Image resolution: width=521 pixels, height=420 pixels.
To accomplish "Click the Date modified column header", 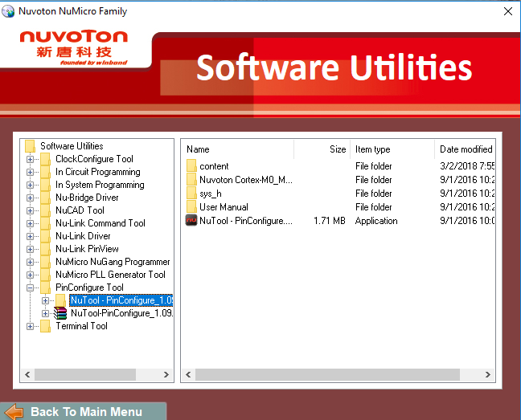I will click(466, 149).
